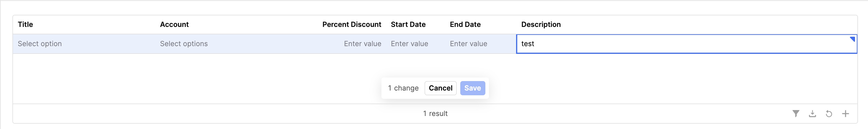Click the download table data icon
The height and width of the screenshot is (129, 868).
pos(812,113)
